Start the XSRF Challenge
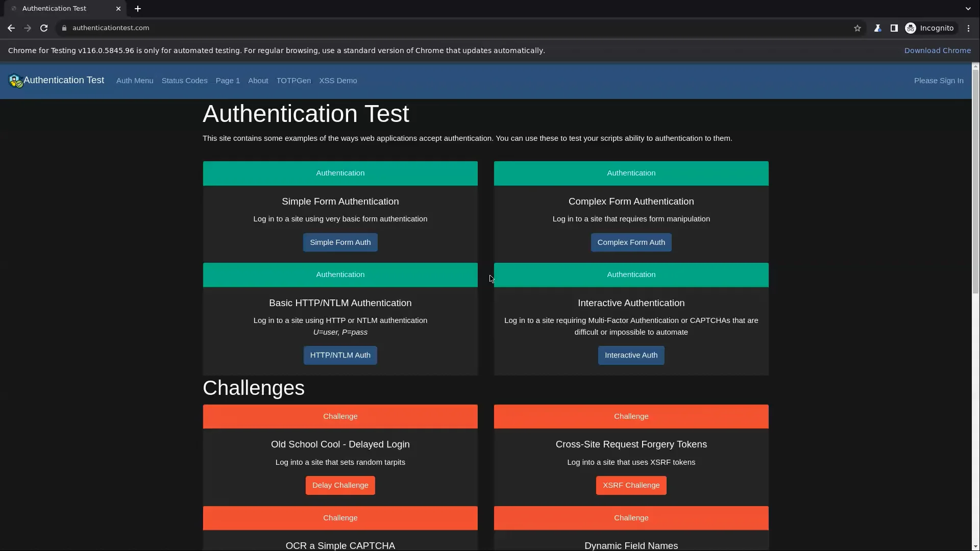Image resolution: width=980 pixels, height=551 pixels. point(631,485)
